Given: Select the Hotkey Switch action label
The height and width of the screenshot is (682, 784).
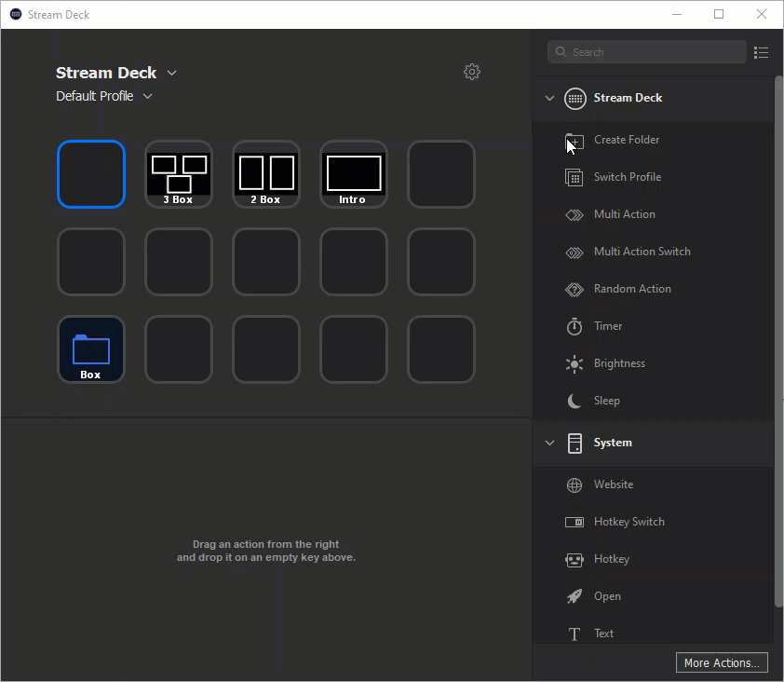Looking at the screenshot, I should click(629, 522).
